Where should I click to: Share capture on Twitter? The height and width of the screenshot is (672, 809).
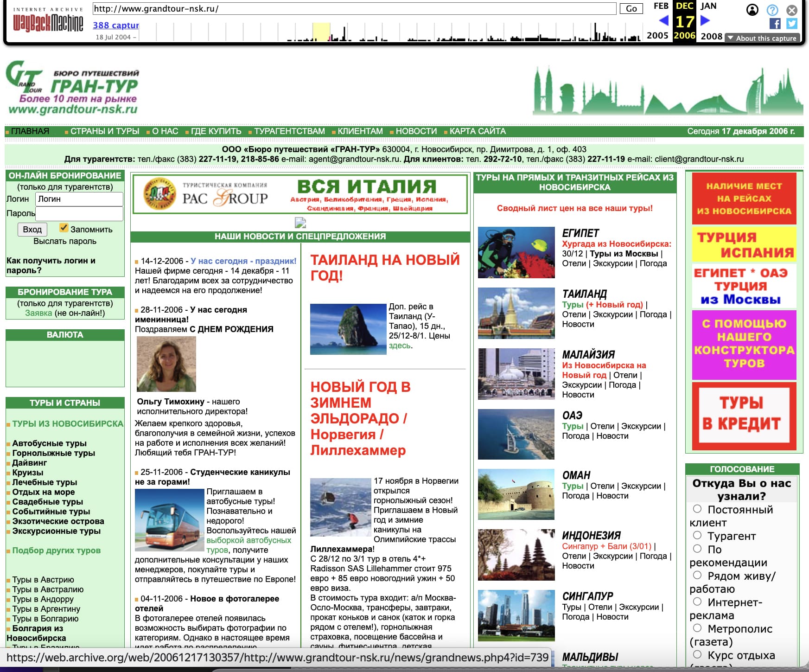tap(792, 24)
